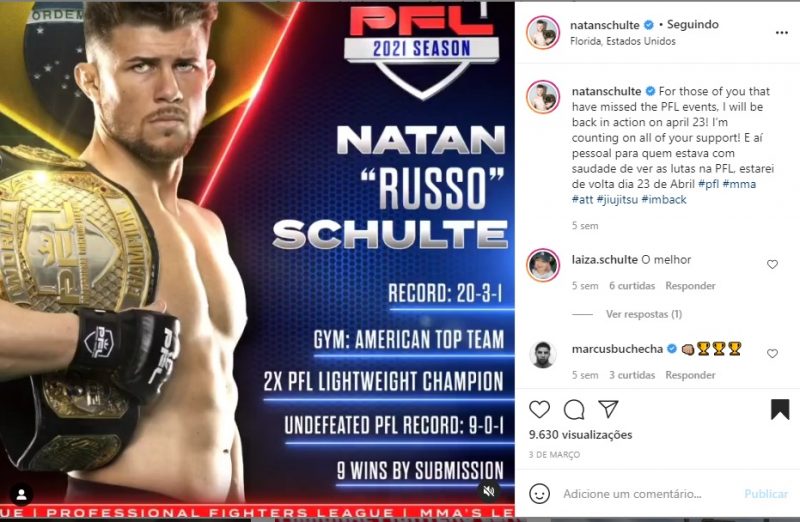Image resolution: width=800 pixels, height=522 pixels.
Task: Like the post with the heart icon
Action: coord(539,409)
